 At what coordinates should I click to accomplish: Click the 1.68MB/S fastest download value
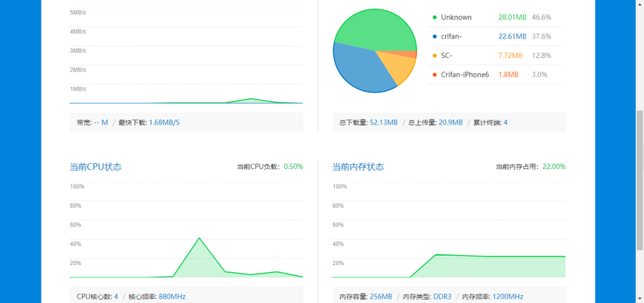point(165,122)
